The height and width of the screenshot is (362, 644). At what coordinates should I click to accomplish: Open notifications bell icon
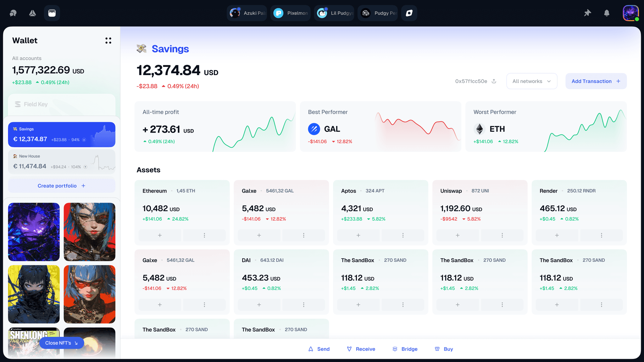[x=607, y=13]
